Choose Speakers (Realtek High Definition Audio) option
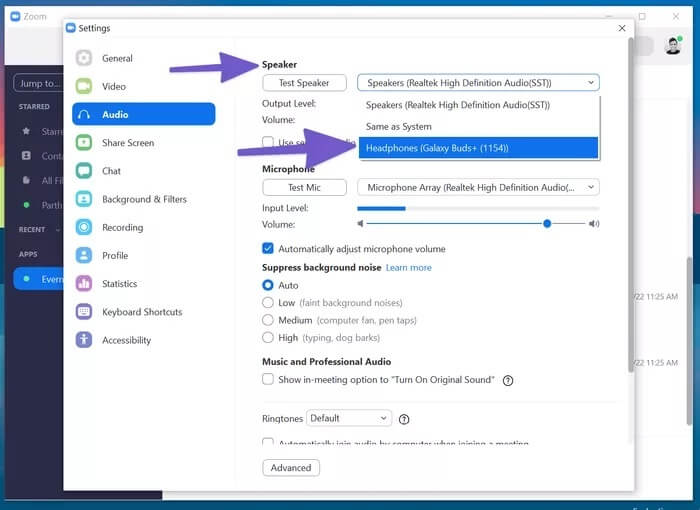 [479, 105]
